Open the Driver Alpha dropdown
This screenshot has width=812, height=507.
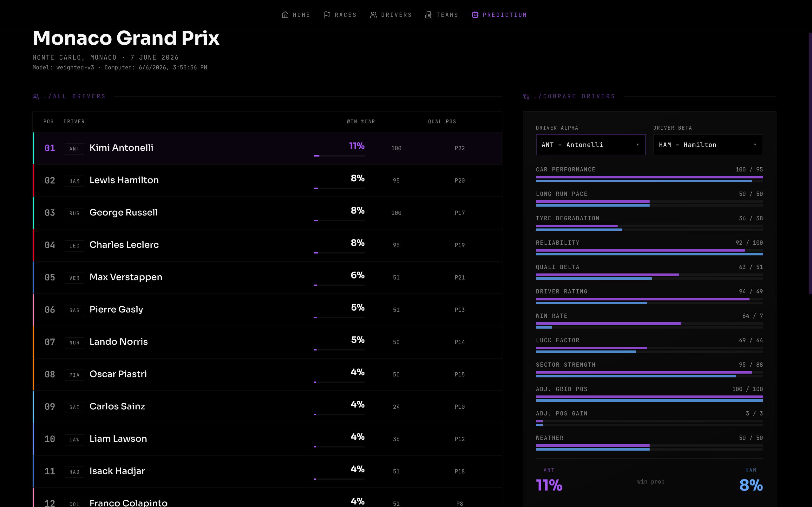click(591, 145)
